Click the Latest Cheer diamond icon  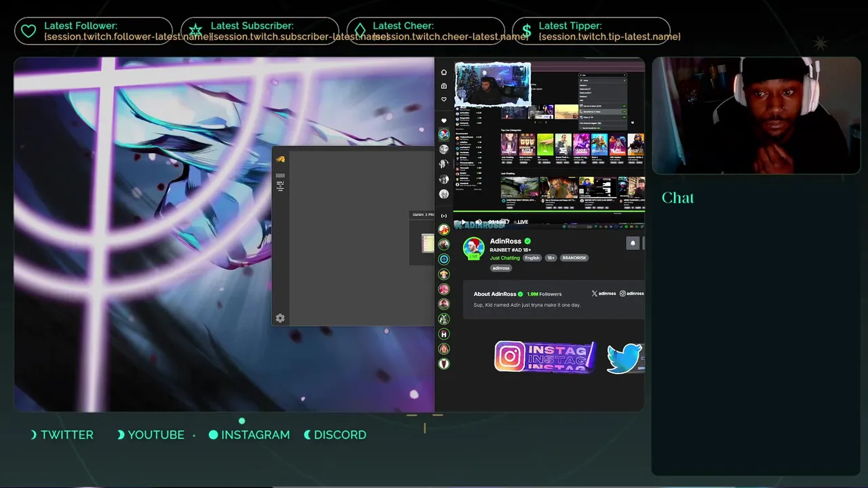[360, 31]
